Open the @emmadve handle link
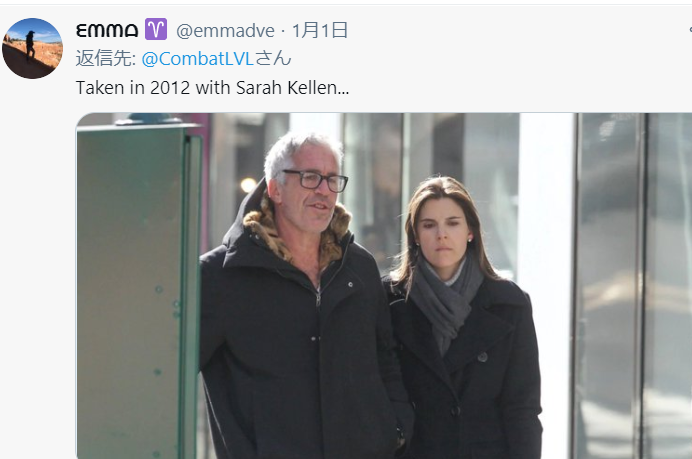 [x=225, y=30]
